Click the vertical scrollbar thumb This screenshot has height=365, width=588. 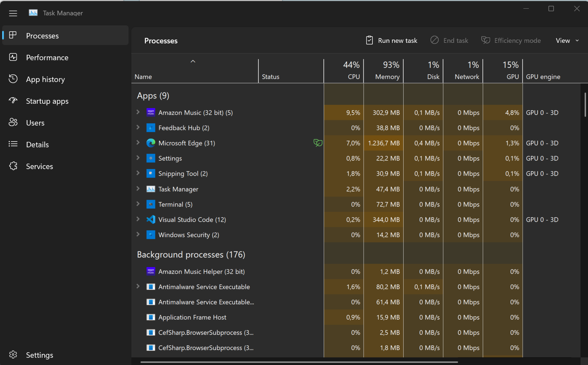click(x=585, y=104)
